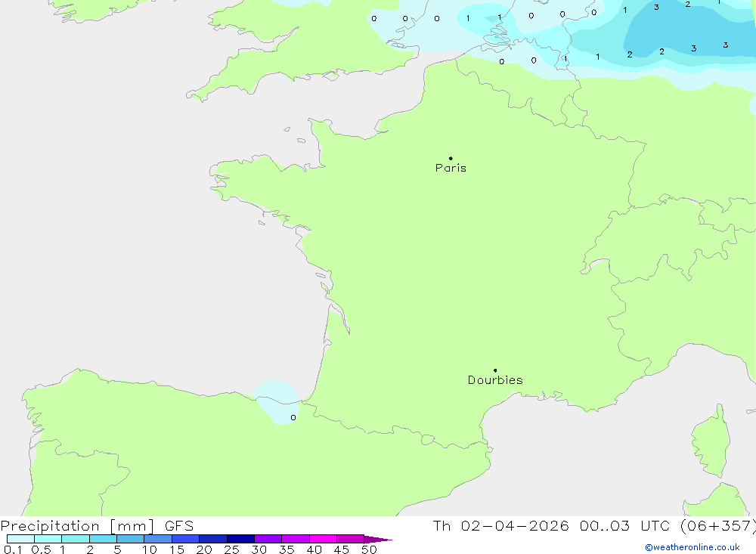Open the weatheronline.co.uk copyright link

click(x=692, y=547)
